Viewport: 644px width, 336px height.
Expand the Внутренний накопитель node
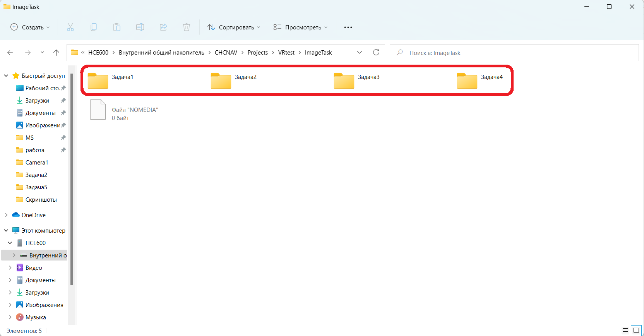click(x=14, y=255)
